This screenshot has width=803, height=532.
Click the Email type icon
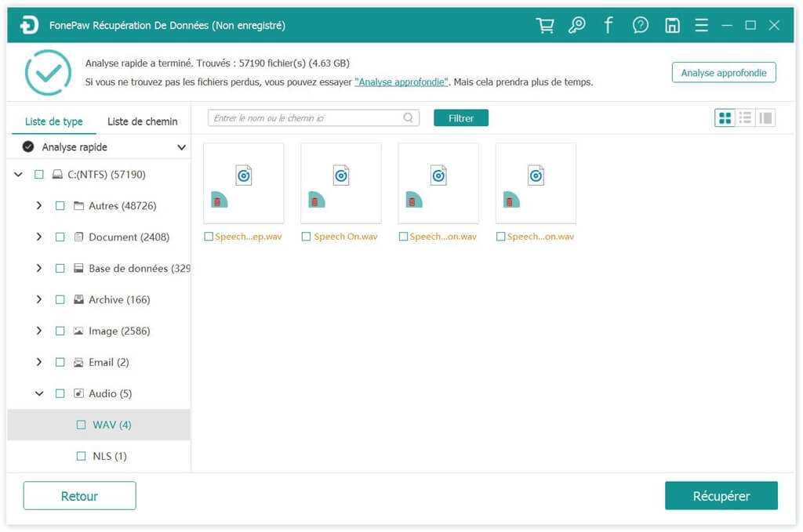[x=78, y=362]
